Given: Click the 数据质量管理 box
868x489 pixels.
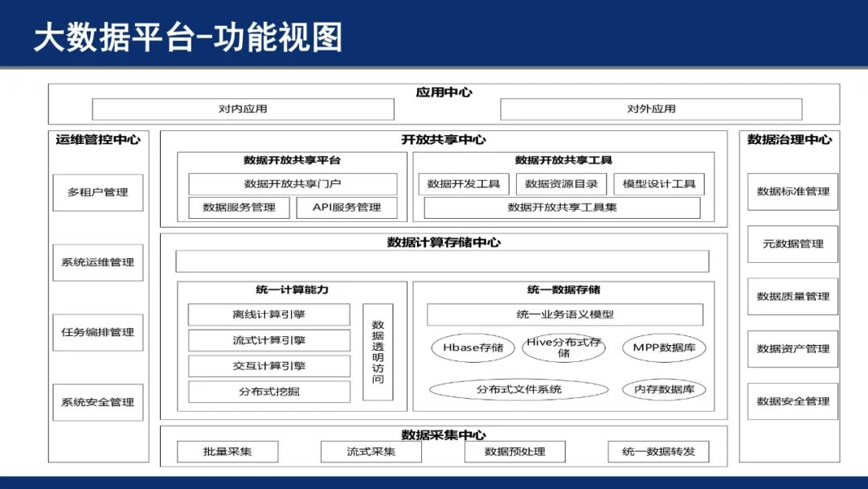Looking at the screenshot, I should [x=792, y=297].
